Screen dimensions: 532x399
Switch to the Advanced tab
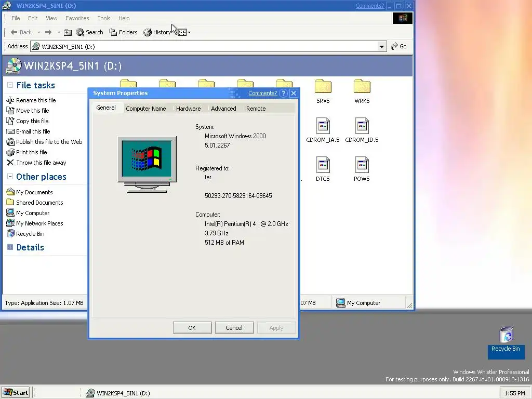tap(223, 109)
